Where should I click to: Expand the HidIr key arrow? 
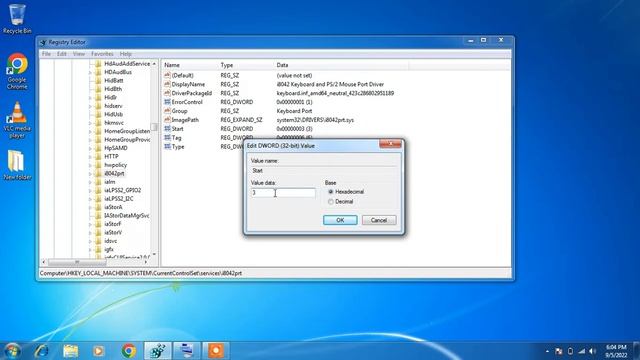coord(90,98)
